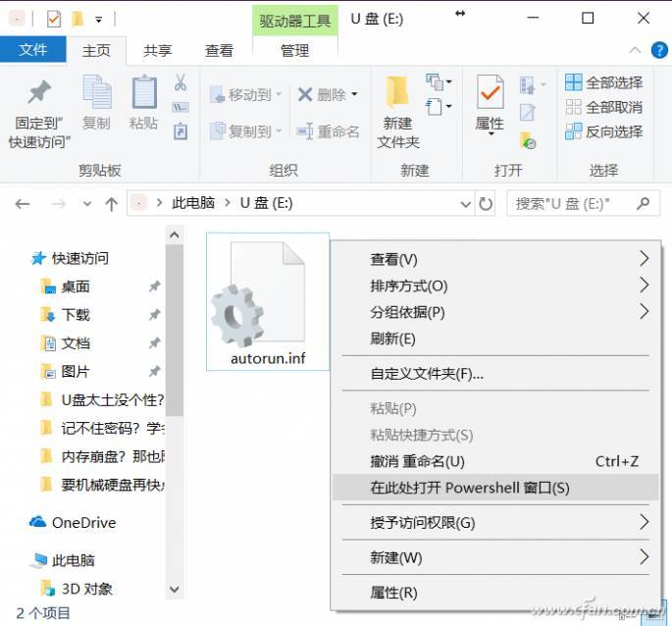Select the autorun.inf file

[x=268, y=302]
